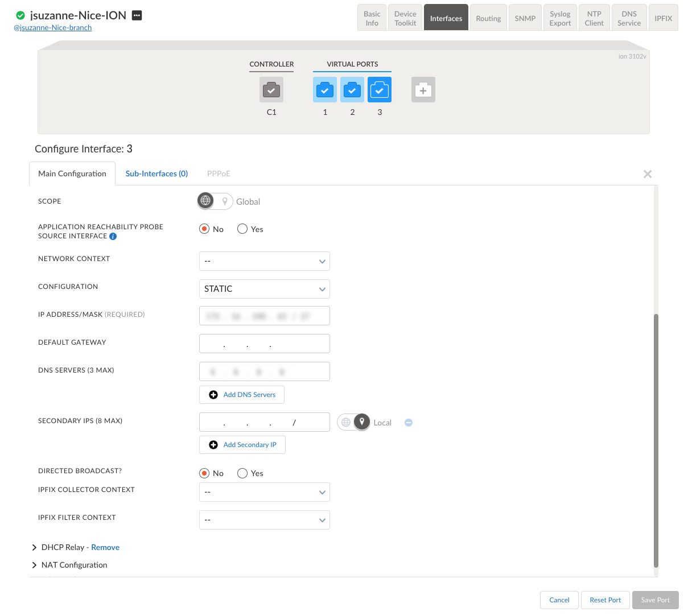Select virtual port 2
The image size is (688, 616).
(x=352, y=89)
